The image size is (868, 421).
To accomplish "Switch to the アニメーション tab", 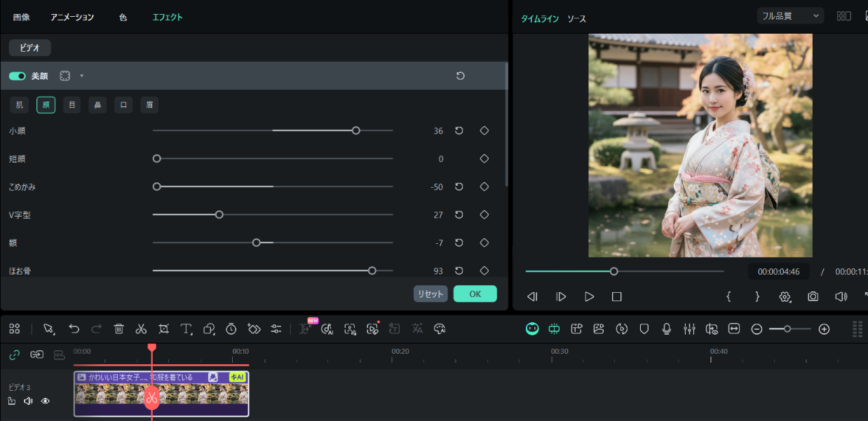I will point(72,17).
